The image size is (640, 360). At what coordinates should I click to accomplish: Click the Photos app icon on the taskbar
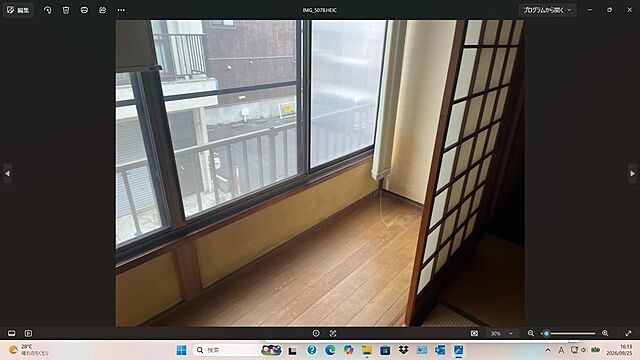point(458,350)
